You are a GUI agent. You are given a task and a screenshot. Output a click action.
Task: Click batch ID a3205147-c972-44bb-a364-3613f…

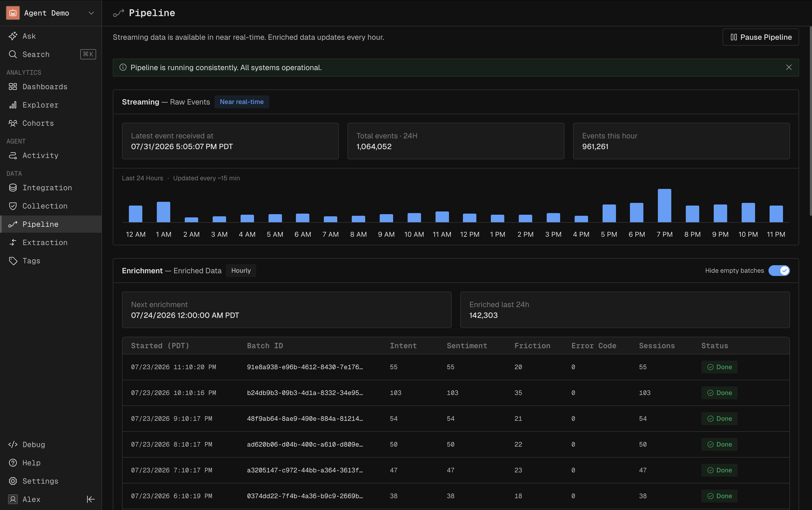(x=305, y=470)
